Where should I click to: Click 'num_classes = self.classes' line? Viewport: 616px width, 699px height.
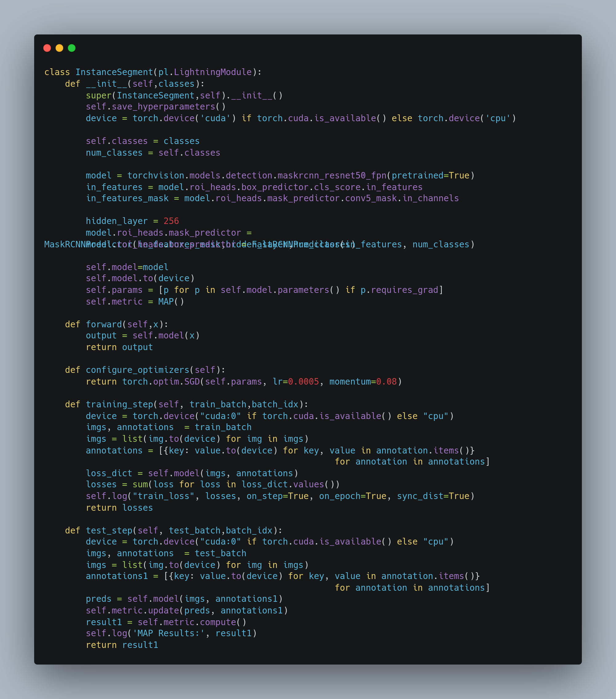pyautogui.click(x=153, y=153)
